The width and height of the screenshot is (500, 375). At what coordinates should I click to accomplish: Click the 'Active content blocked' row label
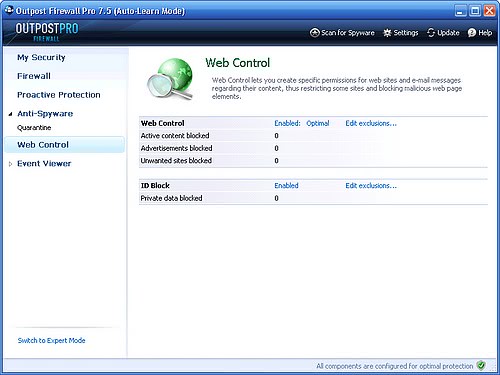[175, 136]
